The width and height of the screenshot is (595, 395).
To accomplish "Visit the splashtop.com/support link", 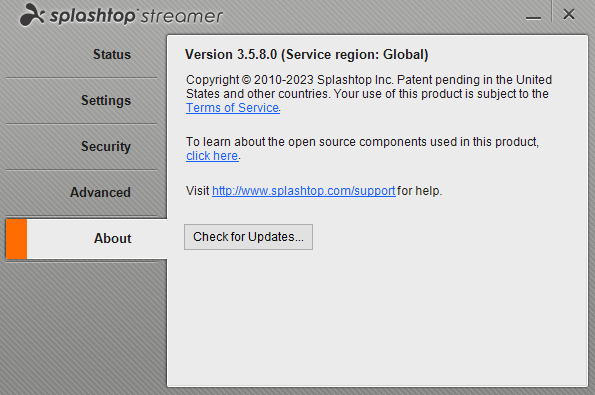I will tap(304, 190).
